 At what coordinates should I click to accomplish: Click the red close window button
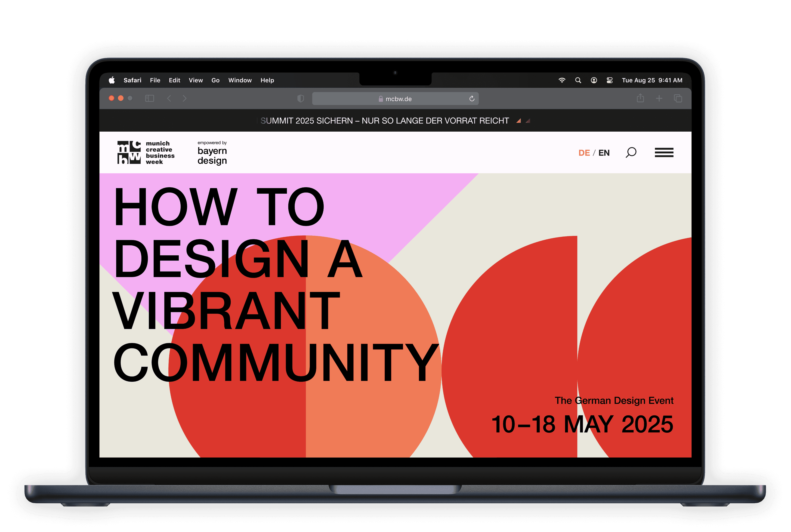111,98
